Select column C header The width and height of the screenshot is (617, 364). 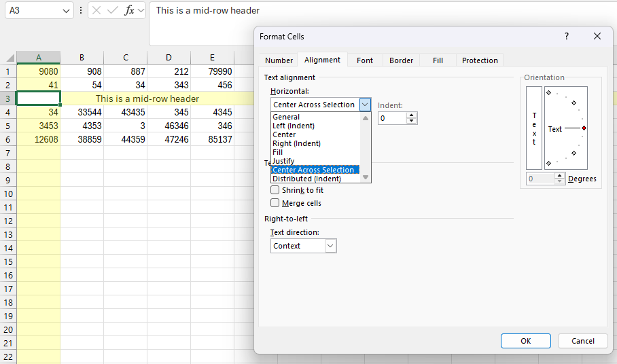pos(126,58)
